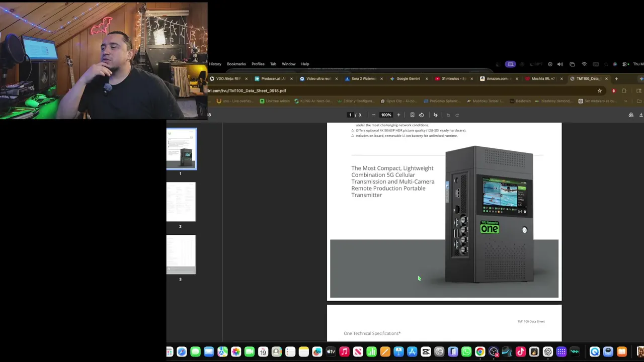Viewport: 644px width, 362px height.
Task: Switch to the VDO.Ninja tab
Action: tap(229, 78)
